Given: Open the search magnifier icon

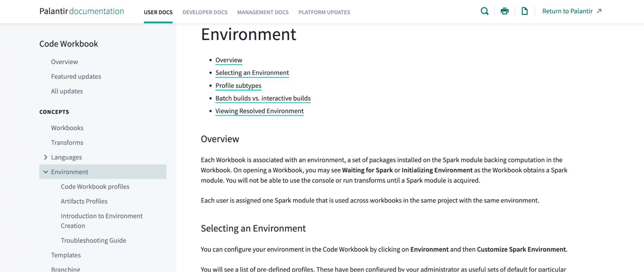Looking at the screenshot, I should 485,11.
